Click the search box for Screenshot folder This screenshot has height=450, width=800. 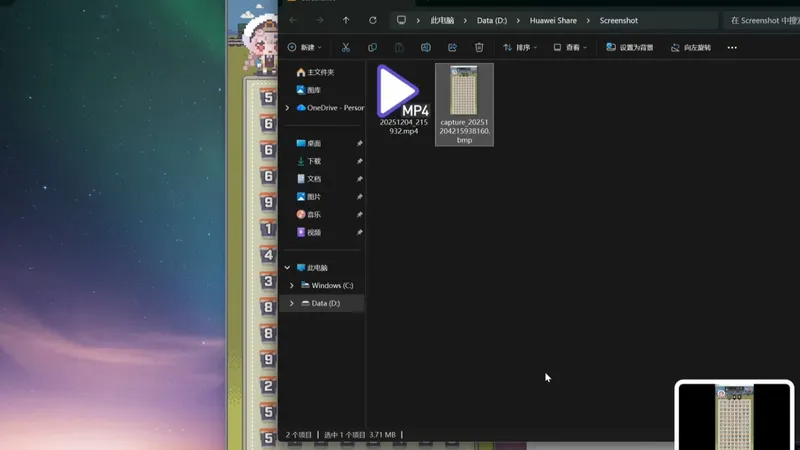[762, 20]
